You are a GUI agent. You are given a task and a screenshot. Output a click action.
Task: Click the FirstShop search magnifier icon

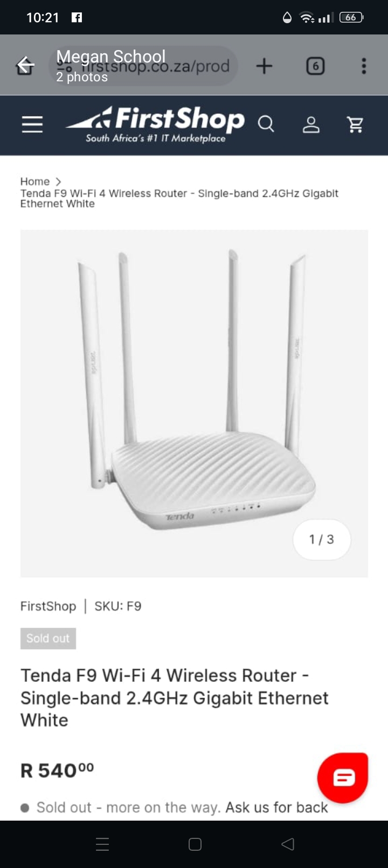pyautogui.click(x=266, y=124)
